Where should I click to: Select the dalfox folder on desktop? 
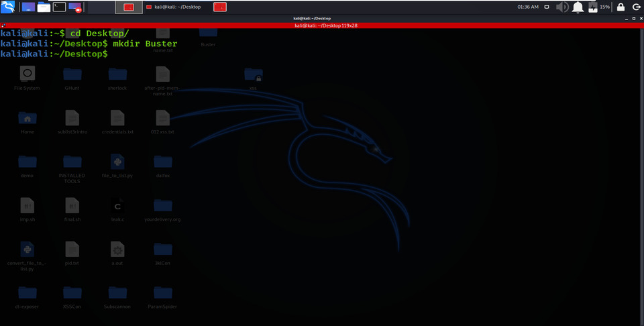(162, 166)
